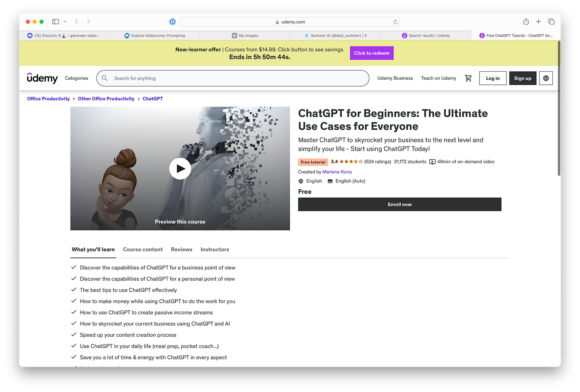
Task: Click 'The best tips to use ChatGPT effectively'
Action: click(x=128, y=290)
